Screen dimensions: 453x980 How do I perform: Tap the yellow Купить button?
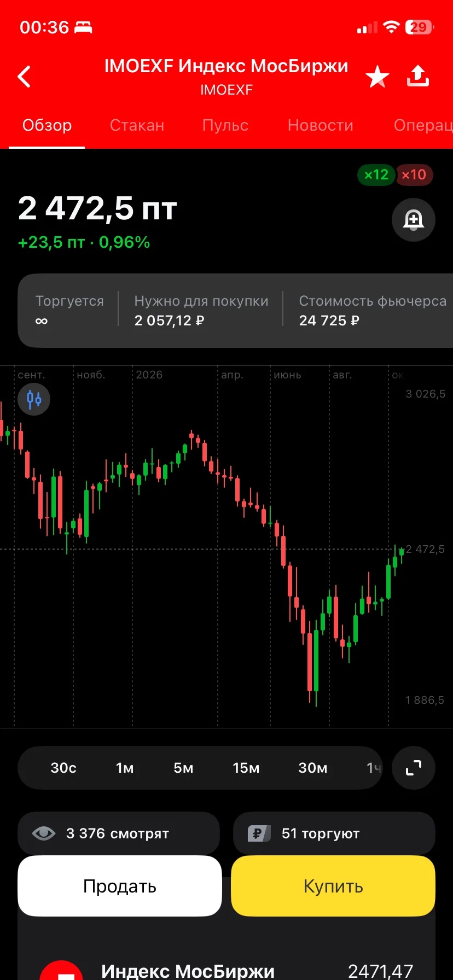pos(333,886)
